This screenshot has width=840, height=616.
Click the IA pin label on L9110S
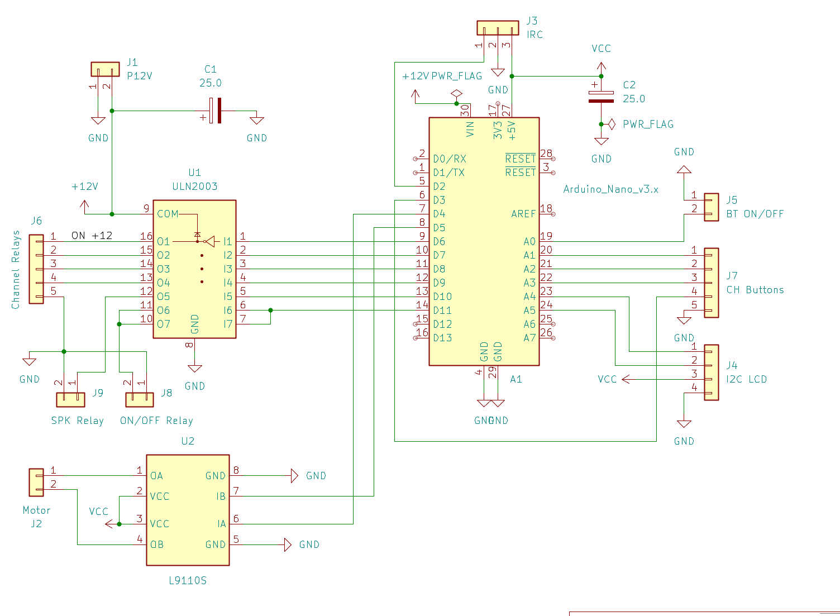[x=222, y=524]
